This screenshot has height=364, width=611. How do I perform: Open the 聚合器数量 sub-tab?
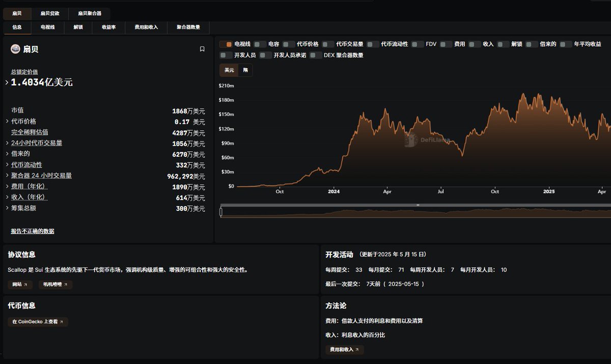pyautogui.click(x=188, y=27)
